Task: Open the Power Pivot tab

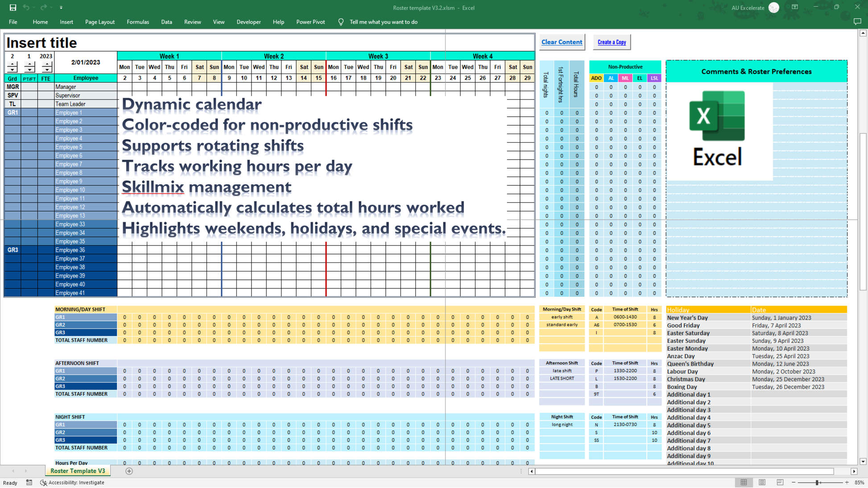Action: point(310,22)
